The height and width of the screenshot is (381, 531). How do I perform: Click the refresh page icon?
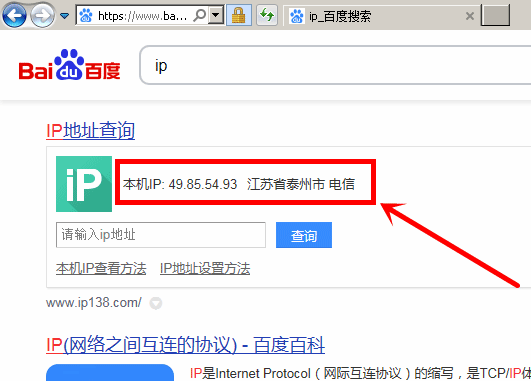point(267,15)
